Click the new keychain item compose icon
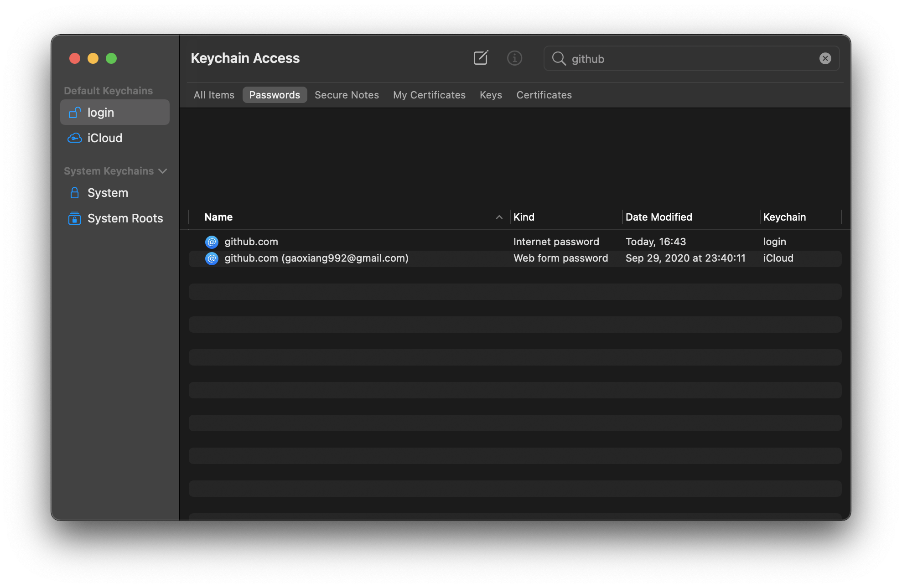The width and height of the screenshot is (902, 588). click(x=481, y=58)
